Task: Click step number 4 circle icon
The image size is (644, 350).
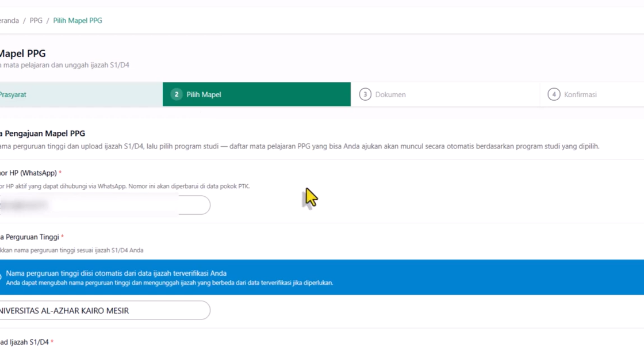Action: pos(554,94)
